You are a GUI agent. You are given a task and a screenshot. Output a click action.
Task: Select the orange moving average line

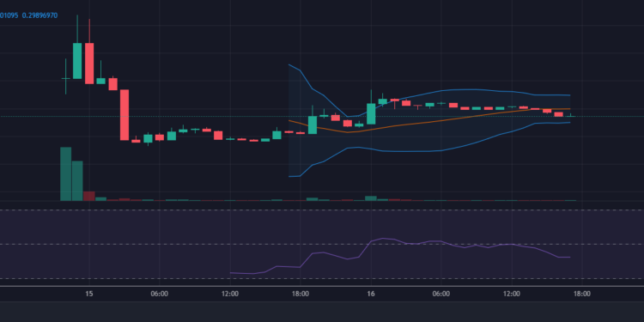[x=429, y=122]
